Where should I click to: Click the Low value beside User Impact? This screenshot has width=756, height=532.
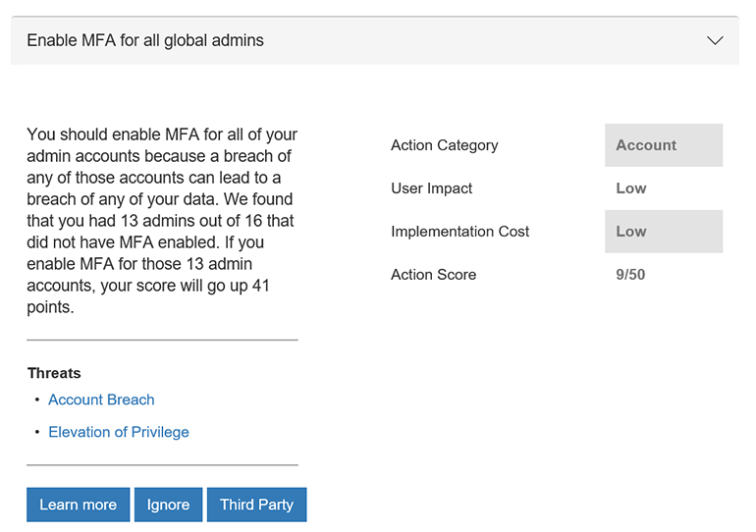630,188
